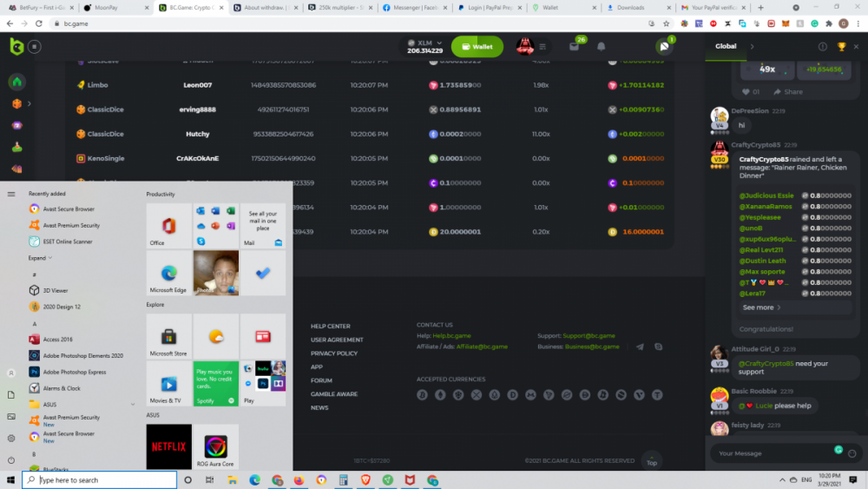The width and height of the screenshot is (868, 489).
Task: Click the Your Message chat input field
Action: point(768,453)
